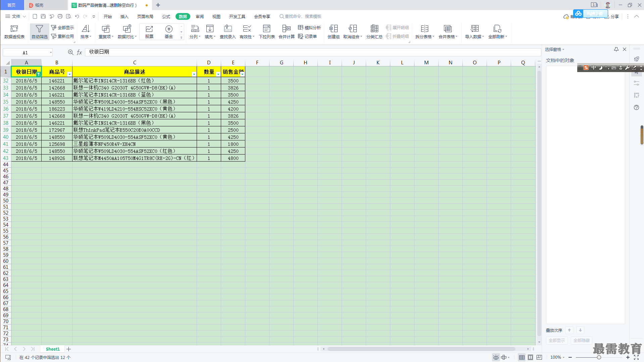
Task: Click the 合并计算 consolidate tool
Action: tap(287, 32)
